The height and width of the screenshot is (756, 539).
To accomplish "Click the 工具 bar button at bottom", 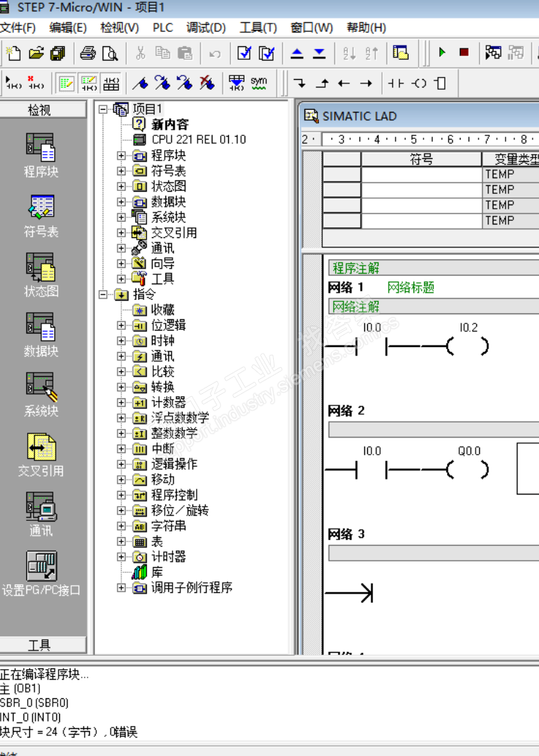I will pos(43,645).
